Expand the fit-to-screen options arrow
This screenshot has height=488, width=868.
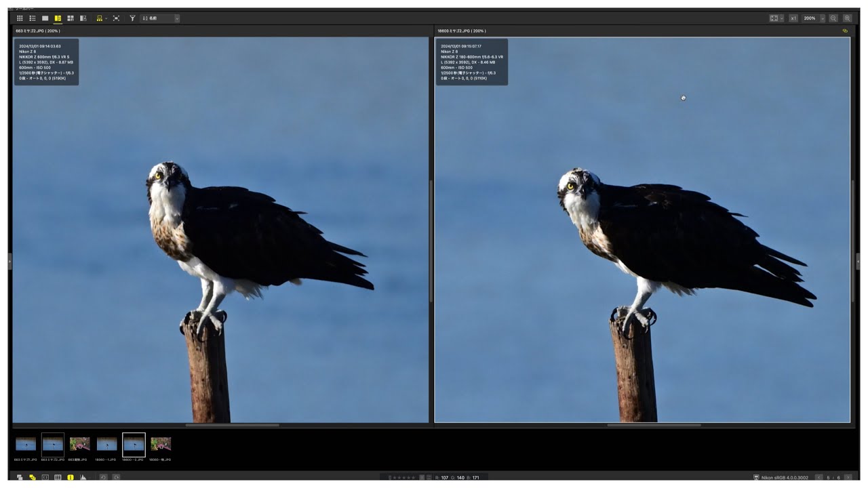(782, 18)
